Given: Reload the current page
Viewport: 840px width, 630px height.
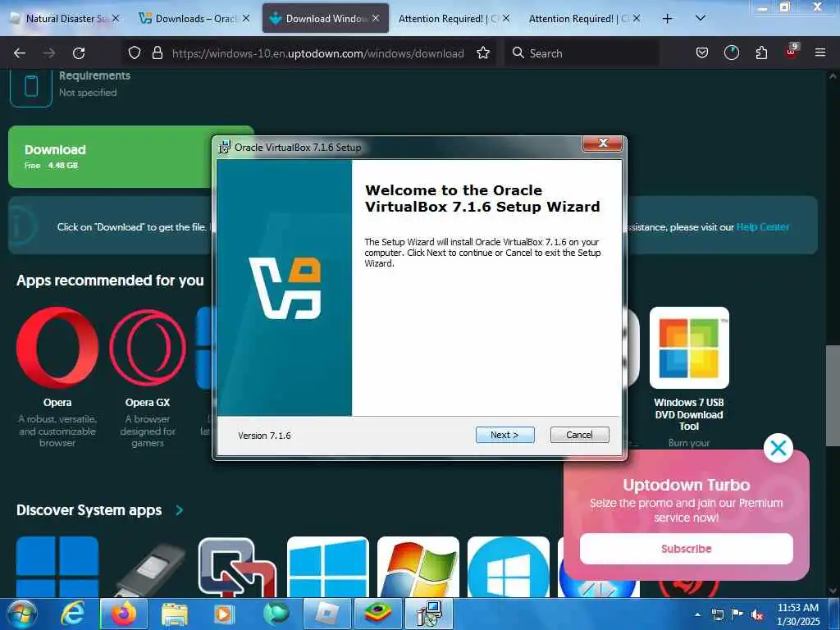Looking at the screenshot, I should click(x=79, y=53).
